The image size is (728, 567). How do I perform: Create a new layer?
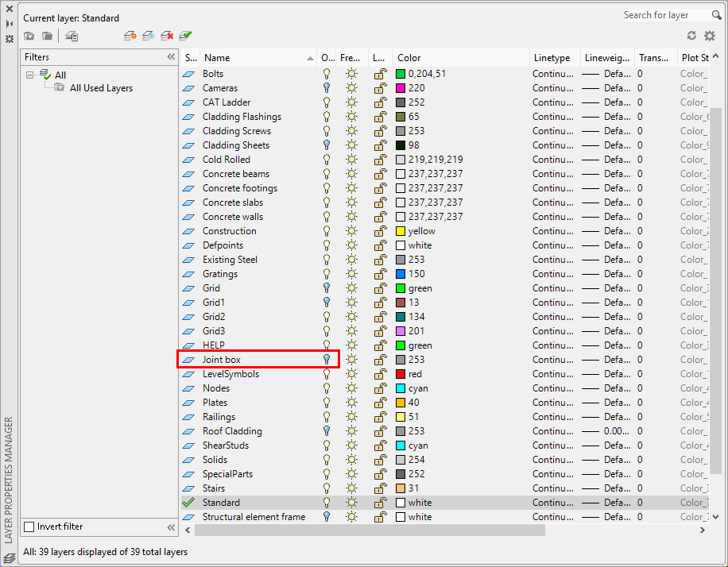(x=130, y=36)
